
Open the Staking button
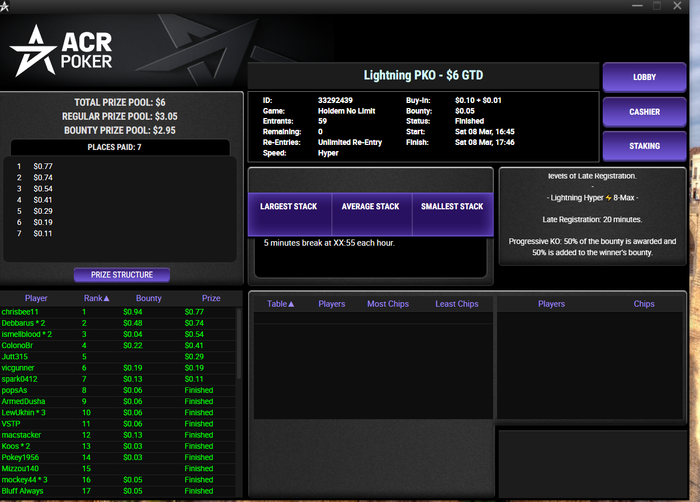point(644,146)
